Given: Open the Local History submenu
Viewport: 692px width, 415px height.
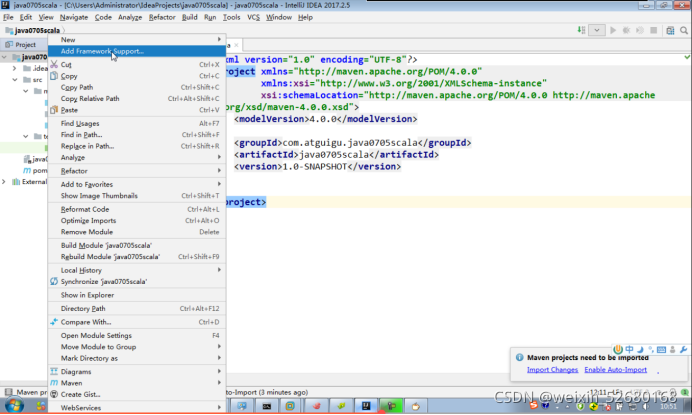Looking at the screenshot, I should (x=137, y=270).
